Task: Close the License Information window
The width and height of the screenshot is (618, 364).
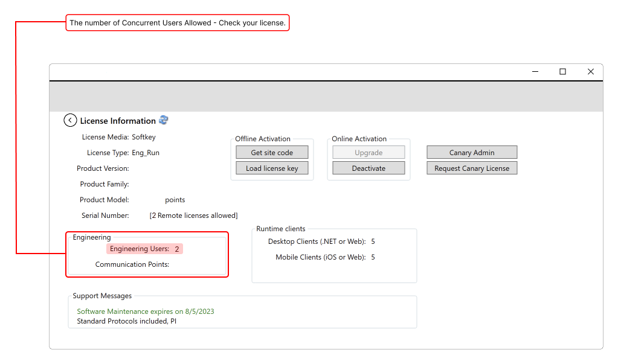Action: pyautogui.click(x=590, y=72)
